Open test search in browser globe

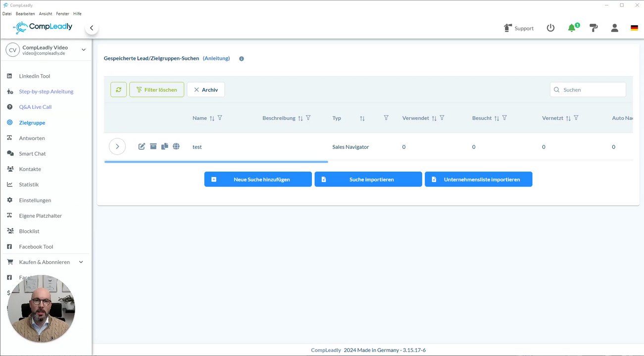click(x=176, y=146)
